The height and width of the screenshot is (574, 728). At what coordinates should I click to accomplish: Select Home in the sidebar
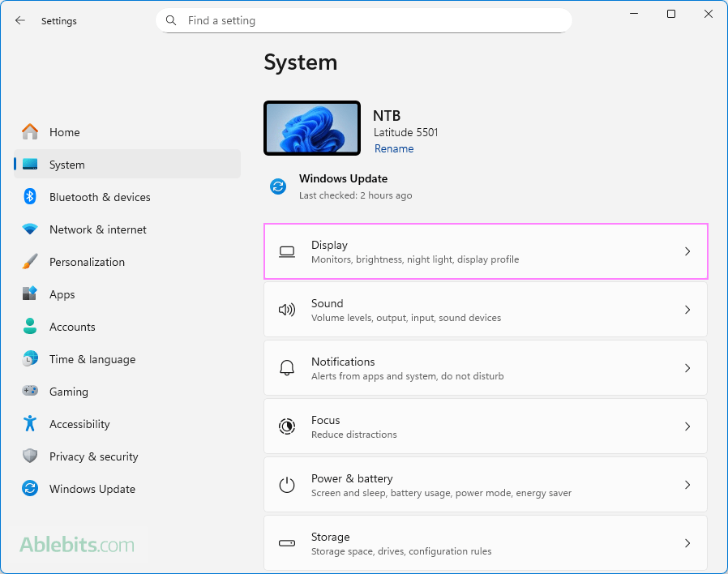coord(127,132)
